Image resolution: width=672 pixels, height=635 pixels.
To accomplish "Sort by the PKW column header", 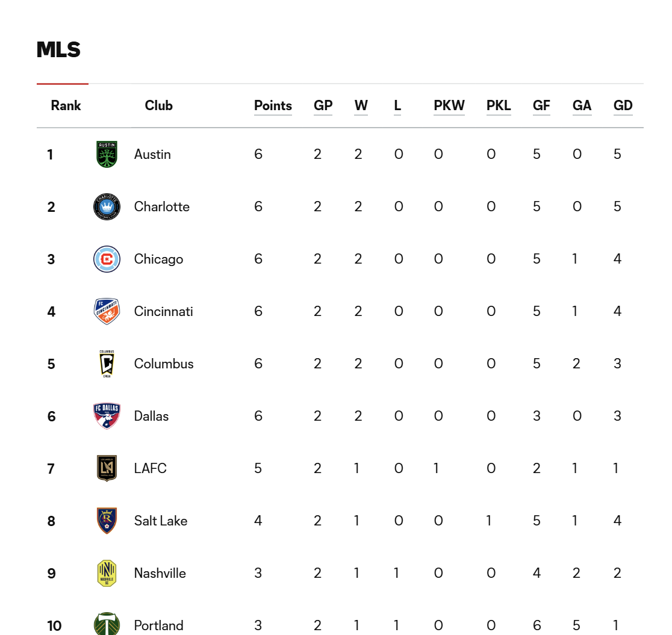I will (449, 105).
